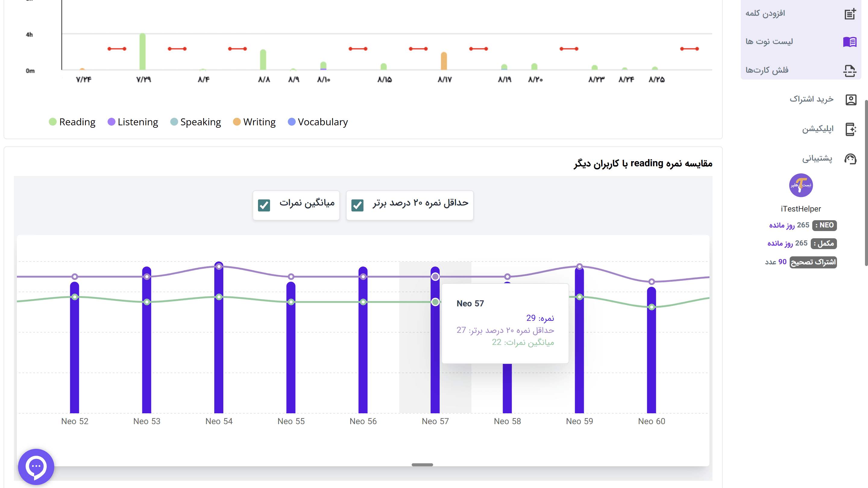Screen dimensions: 868x488
Task: Click the add word (افزودن کلمه) icon
Action: 851,14
